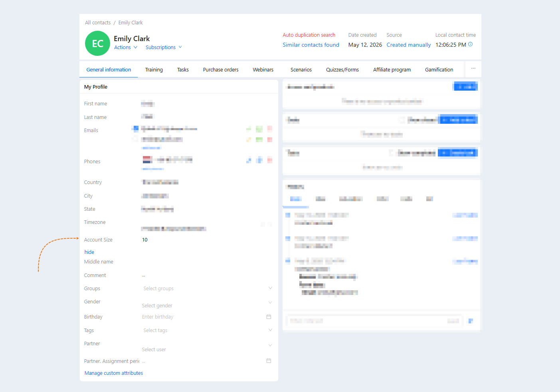
Task: Open the Affiliate program tab
Action: pos(392,69)
